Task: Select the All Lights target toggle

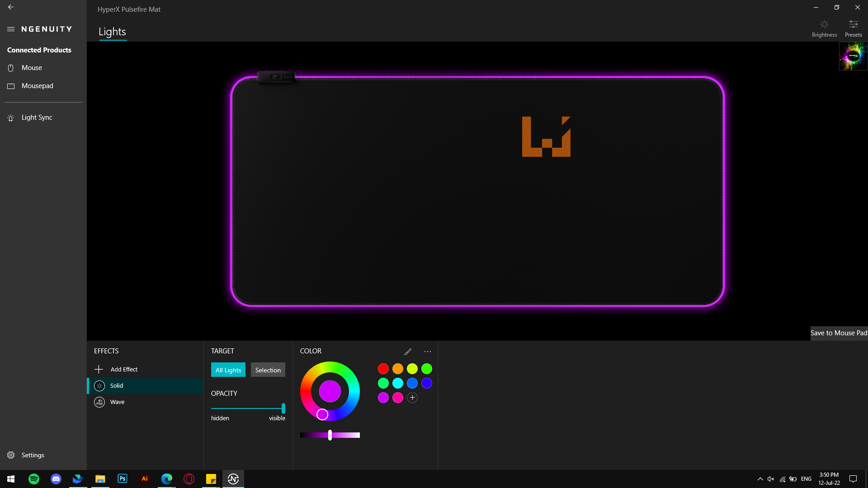Action: tap(228, 370)
